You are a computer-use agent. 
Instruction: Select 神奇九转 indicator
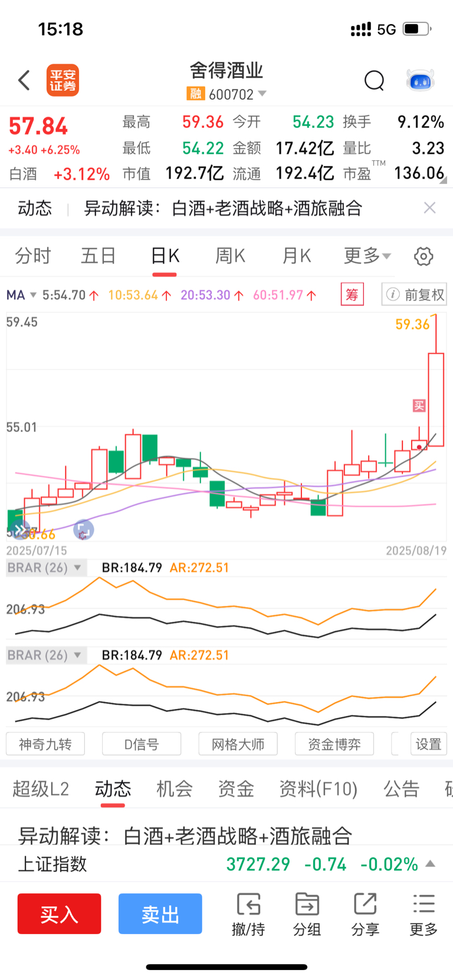point(45,744)
